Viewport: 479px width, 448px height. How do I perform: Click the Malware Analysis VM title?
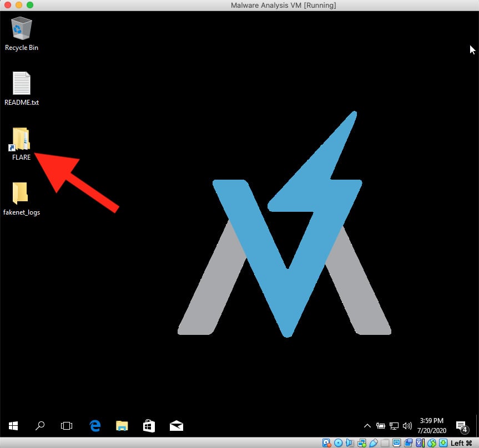pyautogui.click(x=283, y=5)
